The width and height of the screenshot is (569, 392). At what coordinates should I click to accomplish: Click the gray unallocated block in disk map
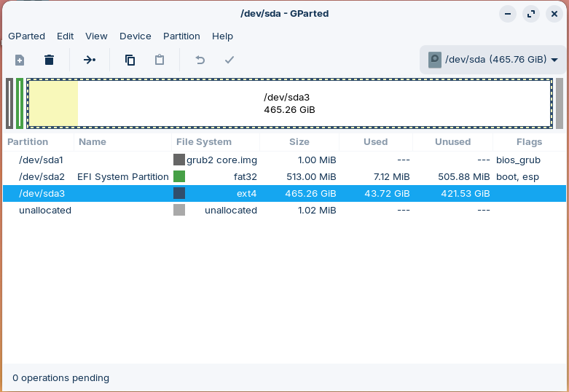point(560,103)
